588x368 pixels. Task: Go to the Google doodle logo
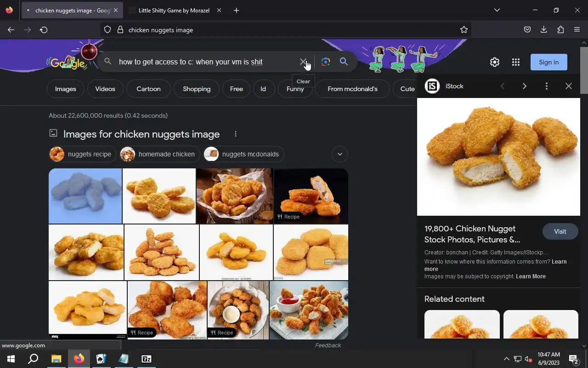[x=68, y=62]
